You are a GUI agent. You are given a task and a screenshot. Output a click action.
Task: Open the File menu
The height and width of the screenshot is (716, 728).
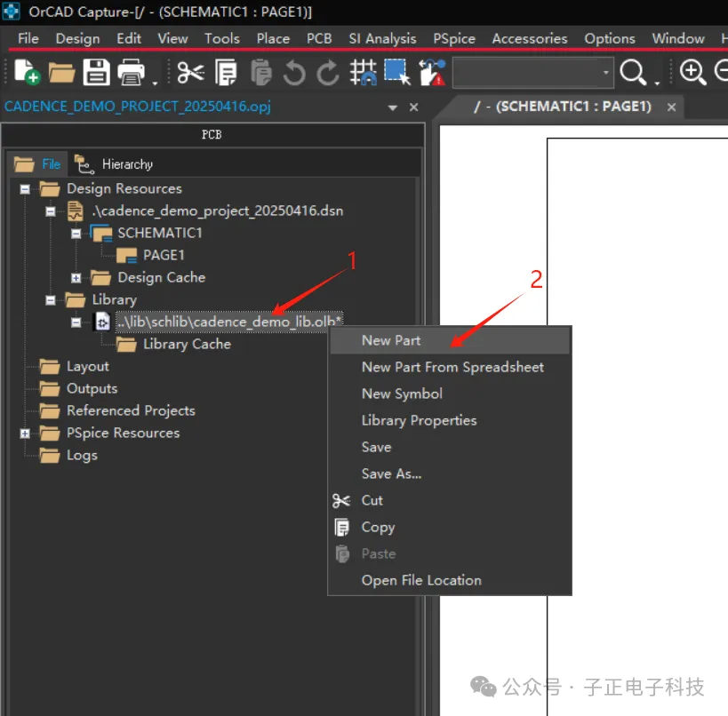tap(28, 38)
